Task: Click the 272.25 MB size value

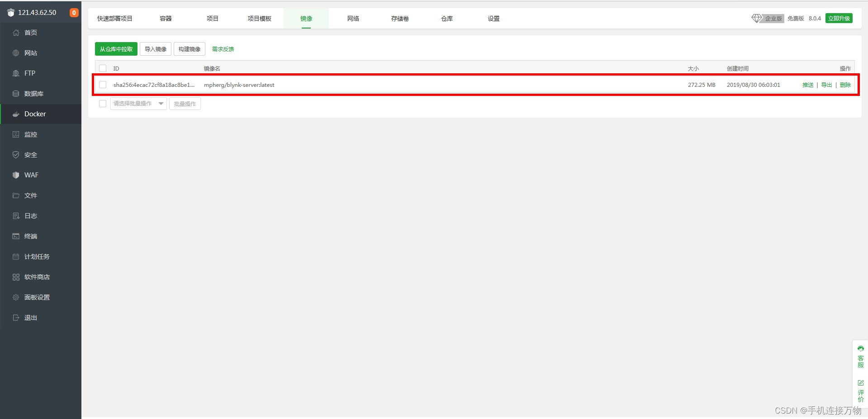Action: 702,85
